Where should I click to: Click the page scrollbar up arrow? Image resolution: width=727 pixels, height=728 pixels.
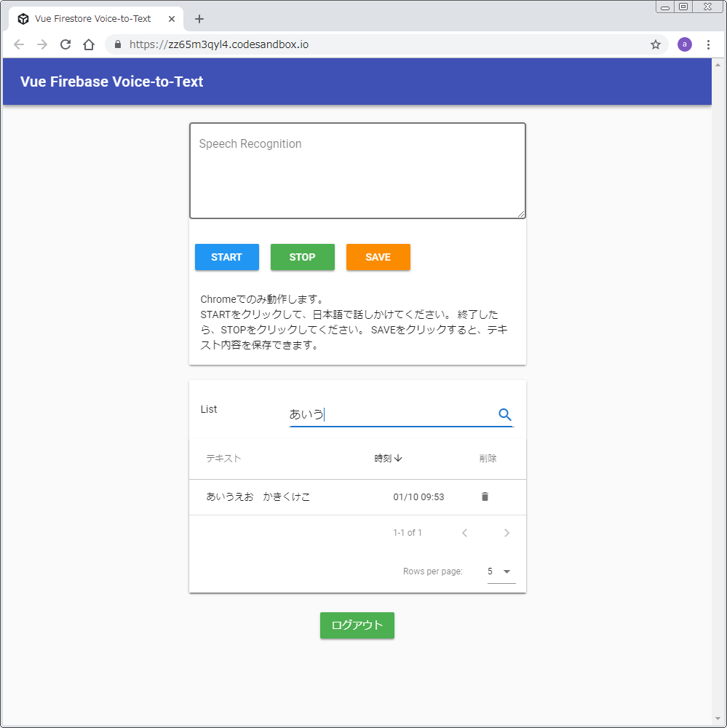pos(718,65)
